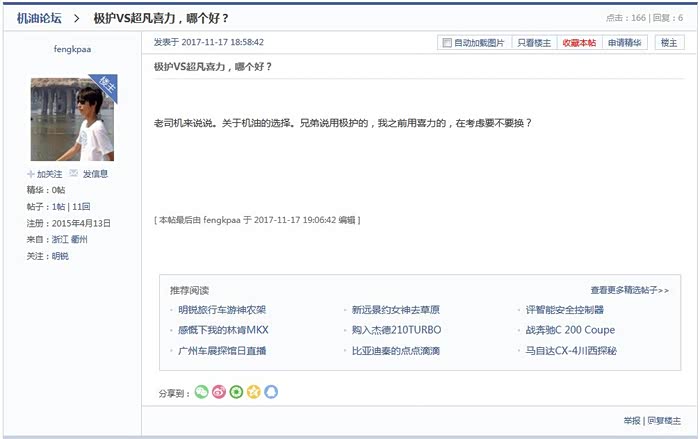Click the 申请精华 button

point(625,43)
